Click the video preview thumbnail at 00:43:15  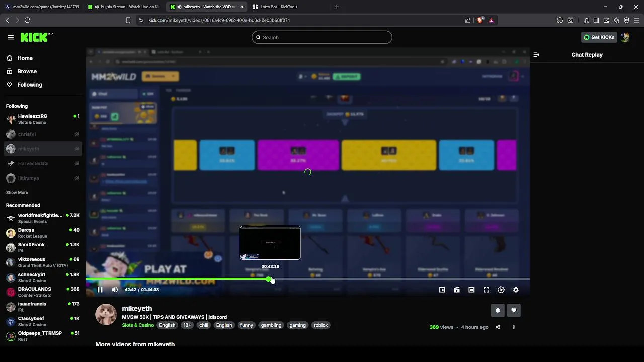(270, 243)
